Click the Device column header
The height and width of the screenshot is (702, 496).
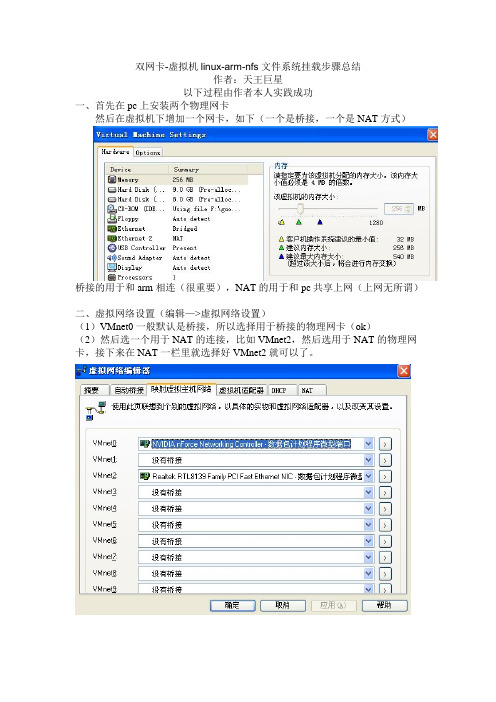tap(137, 170)
